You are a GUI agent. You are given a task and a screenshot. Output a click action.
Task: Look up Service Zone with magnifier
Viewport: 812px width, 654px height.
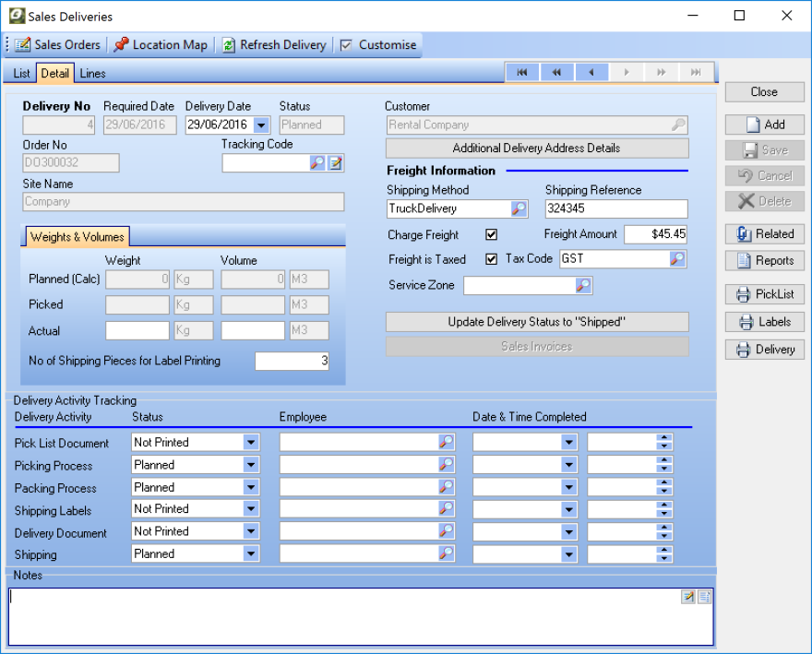coord(583,285)
